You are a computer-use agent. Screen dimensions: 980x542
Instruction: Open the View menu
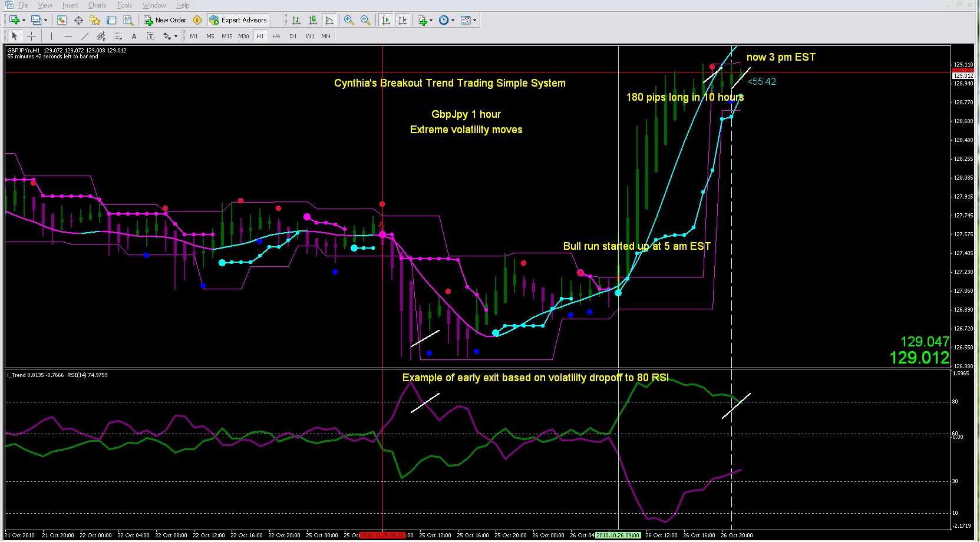pyautogui.click(x=45, y=5)
